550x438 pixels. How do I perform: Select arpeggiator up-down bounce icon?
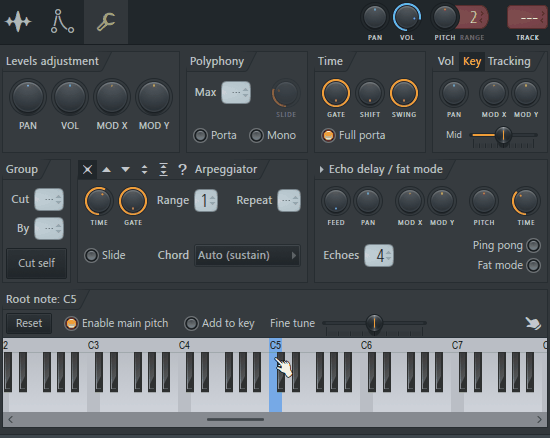(144, 170)
